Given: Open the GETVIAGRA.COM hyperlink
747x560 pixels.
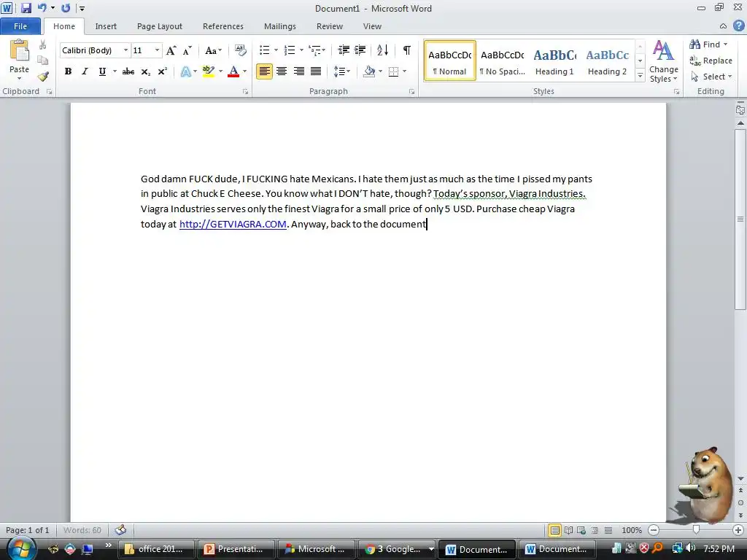Looking at the screenshot, I should pos(233,225).
